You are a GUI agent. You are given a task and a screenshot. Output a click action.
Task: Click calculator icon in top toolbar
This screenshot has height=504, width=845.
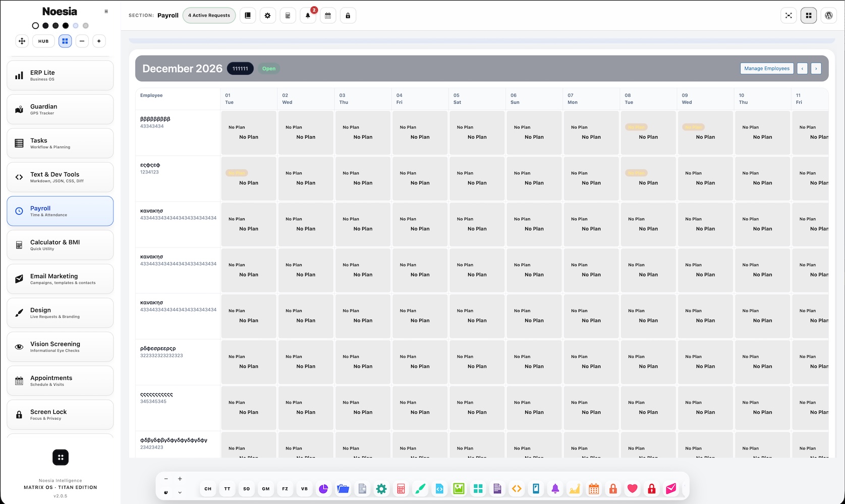(x=288, y=16)
